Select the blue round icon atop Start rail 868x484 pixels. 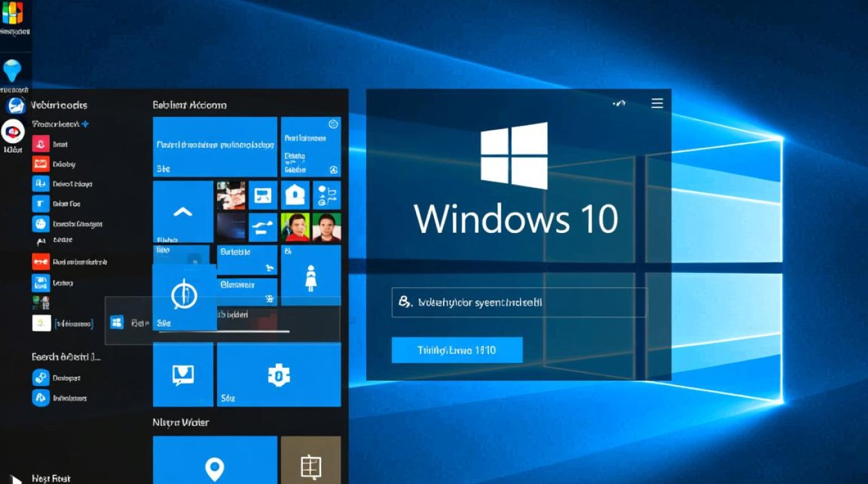(15, 106)
